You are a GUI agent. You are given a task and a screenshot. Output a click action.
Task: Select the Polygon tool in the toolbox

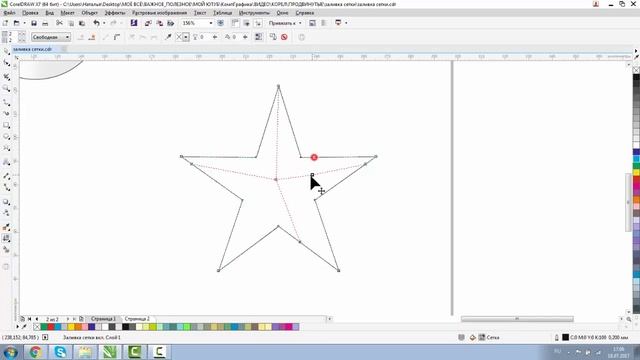click(x=6, y=148)
